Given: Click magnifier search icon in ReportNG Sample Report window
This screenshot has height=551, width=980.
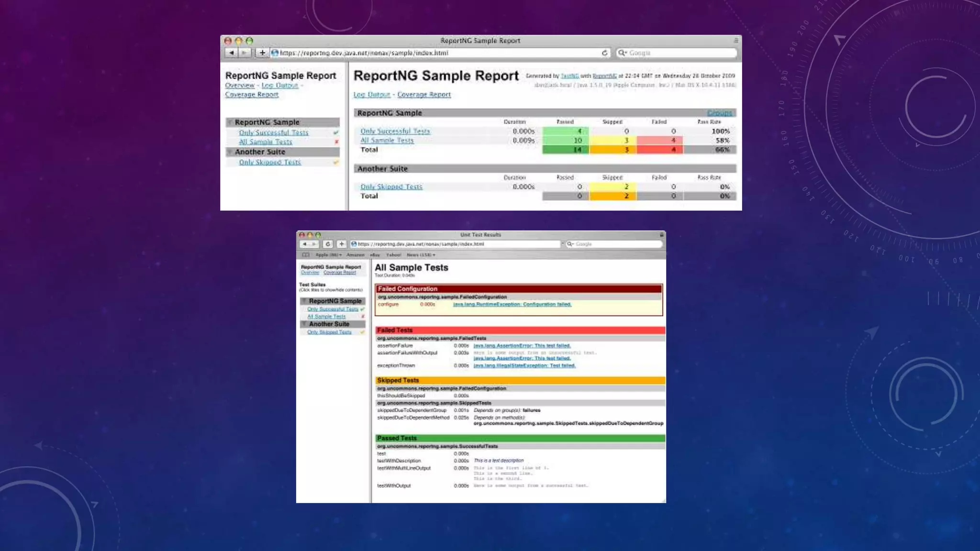Looking at the screenshot, I should point(622,53).
